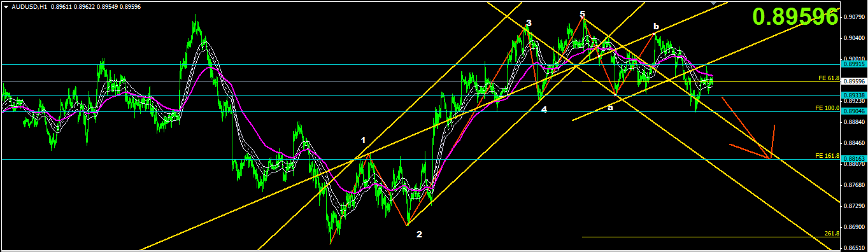Viewport: 868px width, 252px height.
Task: Click the 0.90400 price axis value
Action: 853,38
